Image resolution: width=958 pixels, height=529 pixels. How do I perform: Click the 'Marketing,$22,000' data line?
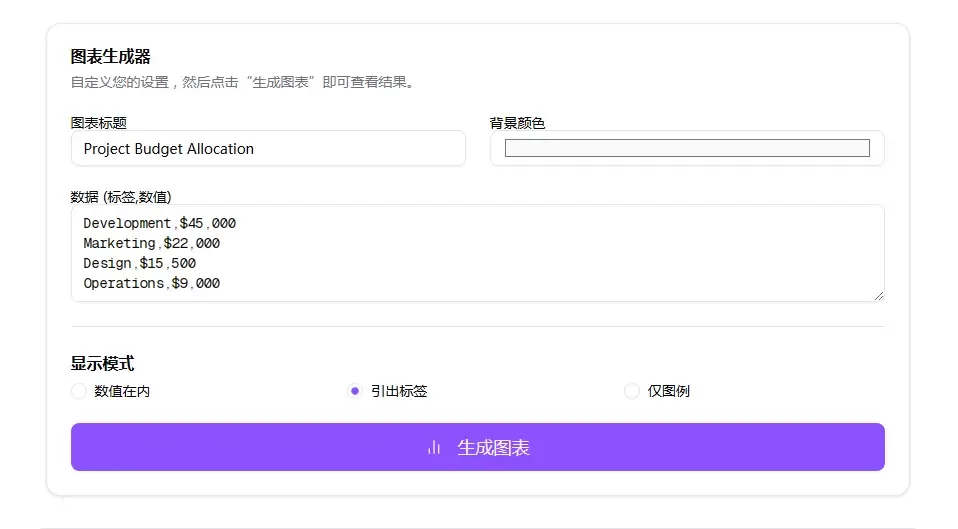[x=152, y=243]
